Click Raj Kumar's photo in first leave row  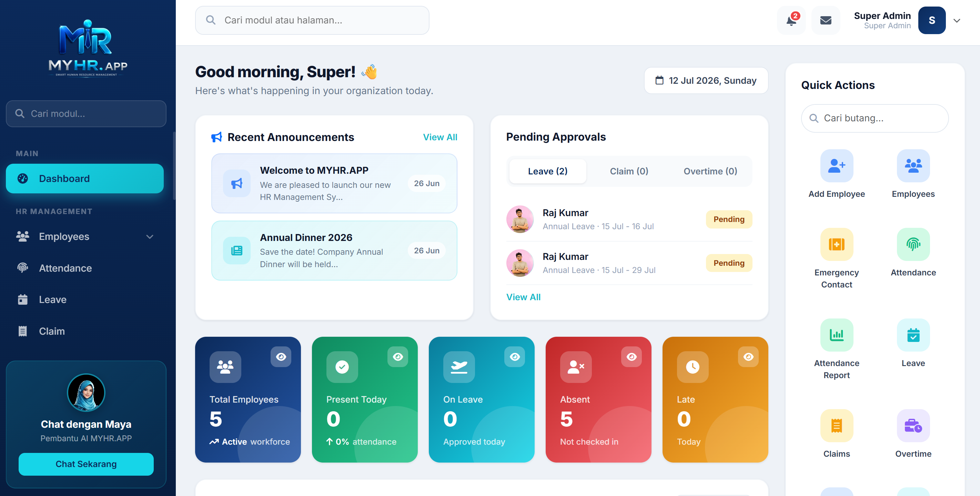[520, 220]
